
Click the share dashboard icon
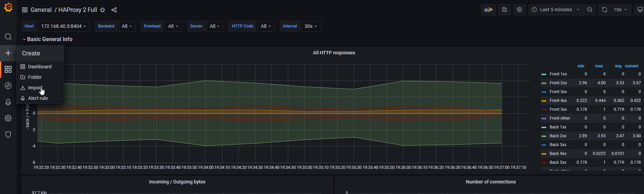[x=114, y=10]
